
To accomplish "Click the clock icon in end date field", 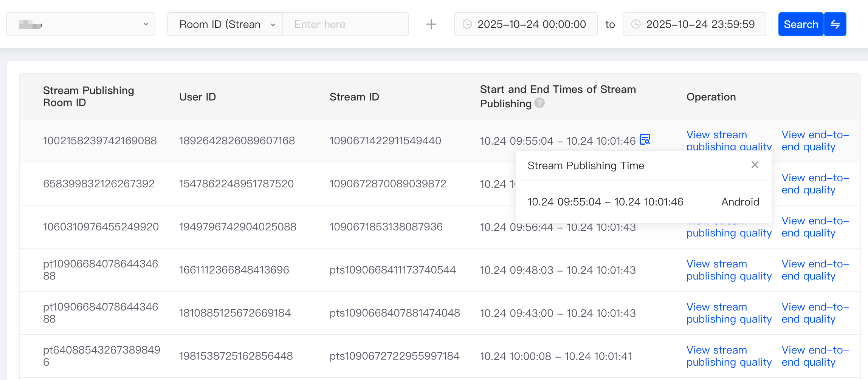I will coord(636,25).
